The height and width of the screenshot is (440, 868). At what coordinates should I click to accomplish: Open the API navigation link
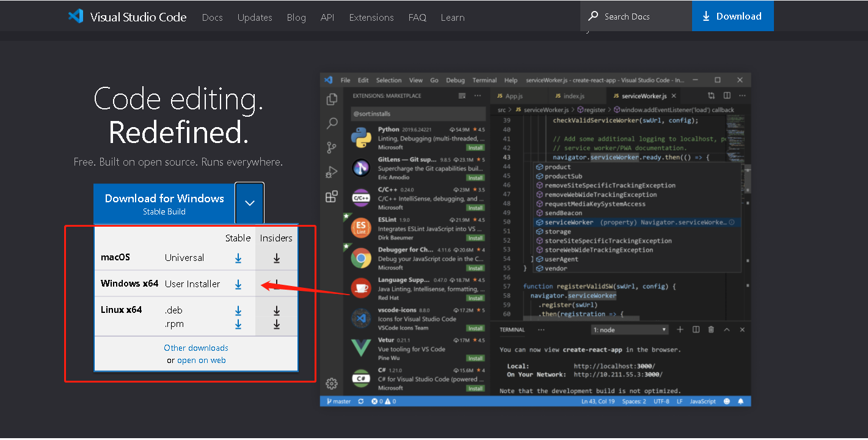tap(327, 18)
